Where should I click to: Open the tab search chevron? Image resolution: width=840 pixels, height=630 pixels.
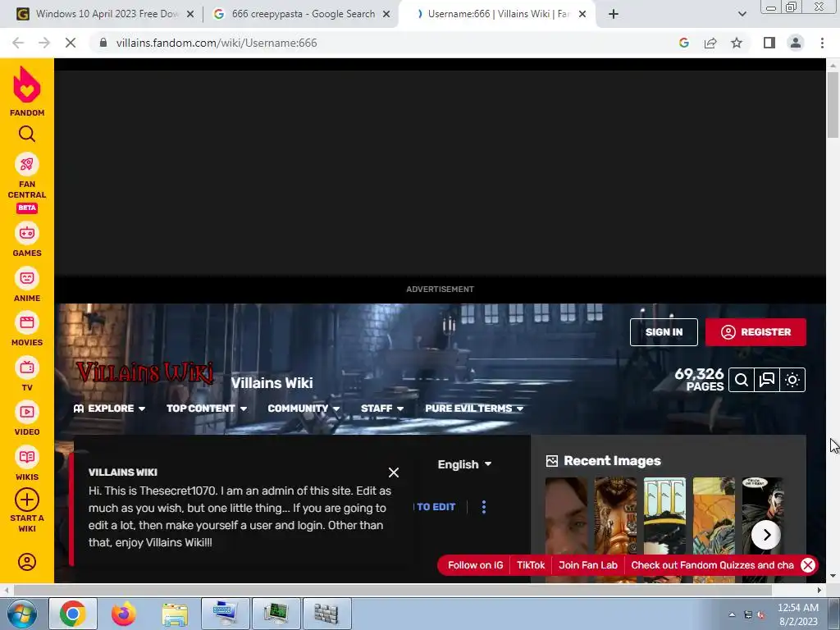(742, 14)
